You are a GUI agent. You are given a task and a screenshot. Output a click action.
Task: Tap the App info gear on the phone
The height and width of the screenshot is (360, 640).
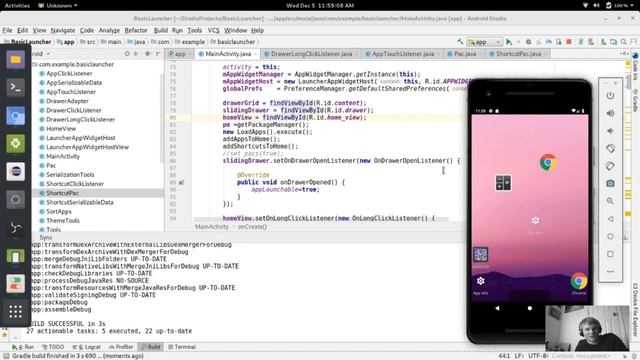click(480, 281)
